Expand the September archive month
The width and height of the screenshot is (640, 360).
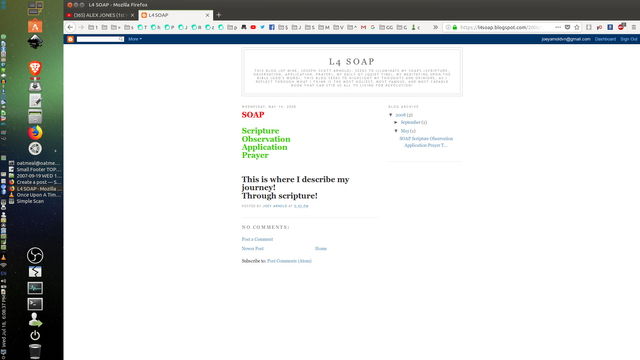pos(396,122)
